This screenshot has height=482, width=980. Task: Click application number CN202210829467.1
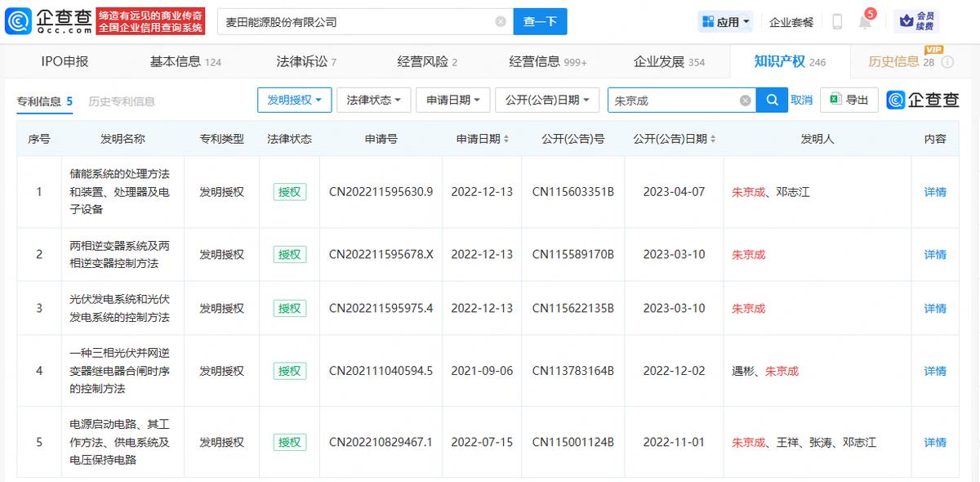[381, 442]
